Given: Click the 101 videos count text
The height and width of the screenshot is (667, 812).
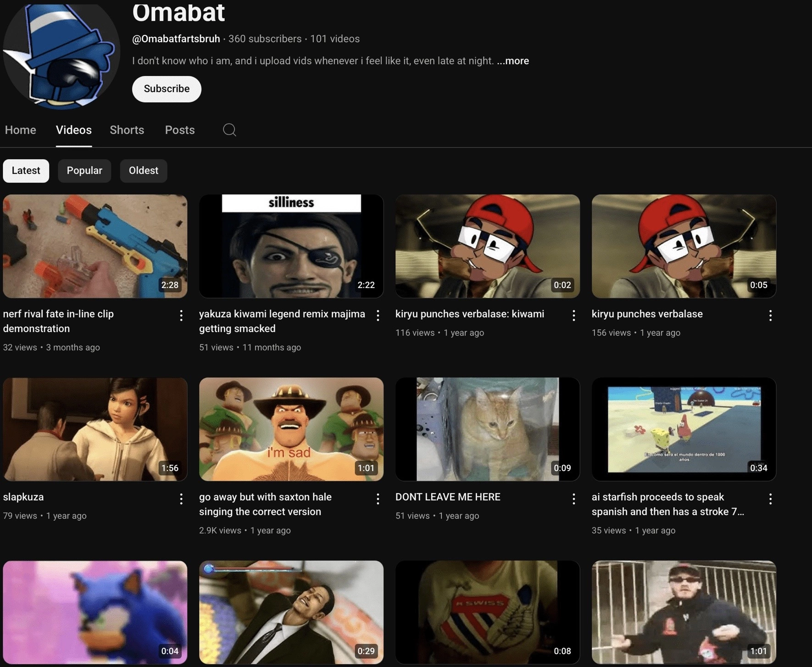Looking at the screenshot, I should (x=335, y=39).
